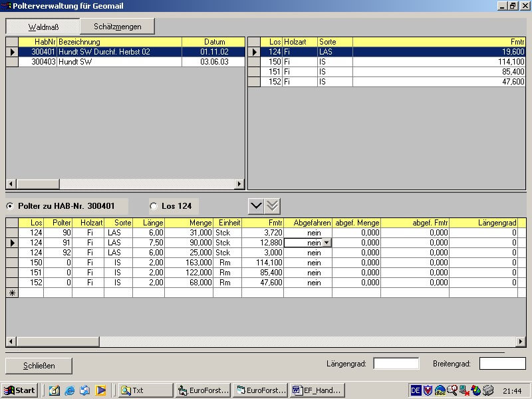Image resolution: width=532 pixels, height=399 pixels.
Task: Select cell Hundt SW Durchf. Herbst 02
Action: click(x=120, y=52)
